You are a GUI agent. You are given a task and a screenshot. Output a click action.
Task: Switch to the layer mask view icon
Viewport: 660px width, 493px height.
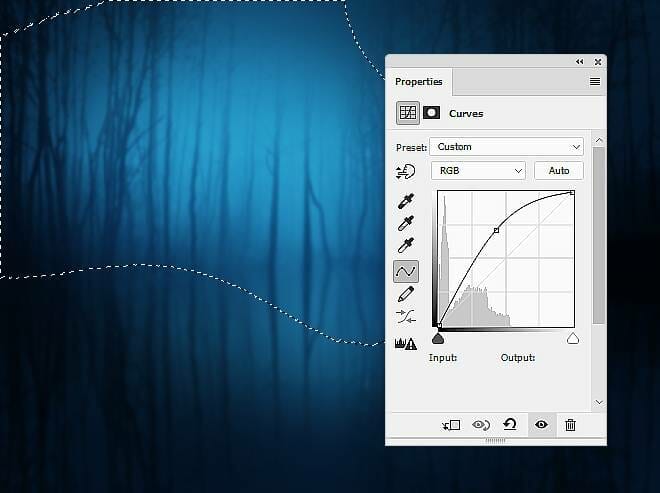(x=432, y=113)
